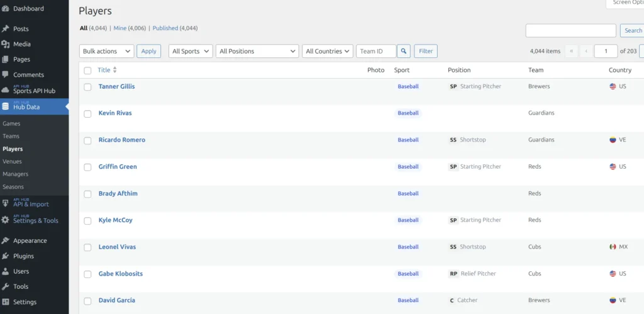644x314 pixels.
Task: Select the Players submenu item
Action: point(13,149)
